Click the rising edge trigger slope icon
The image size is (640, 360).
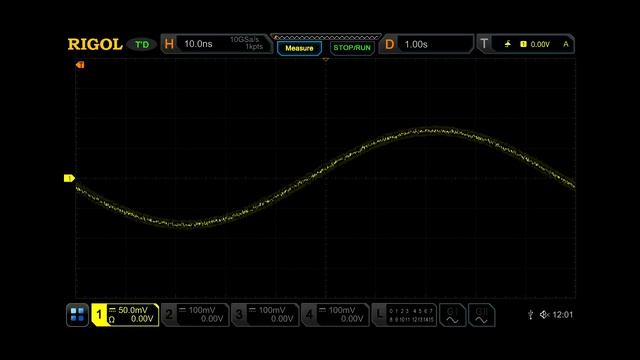507,44
